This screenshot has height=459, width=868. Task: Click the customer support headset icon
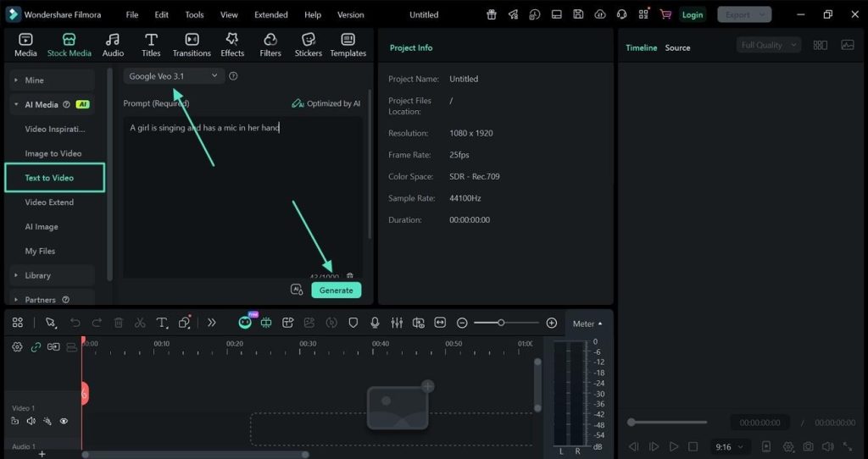pyautogui.click(x=622, y=14)
